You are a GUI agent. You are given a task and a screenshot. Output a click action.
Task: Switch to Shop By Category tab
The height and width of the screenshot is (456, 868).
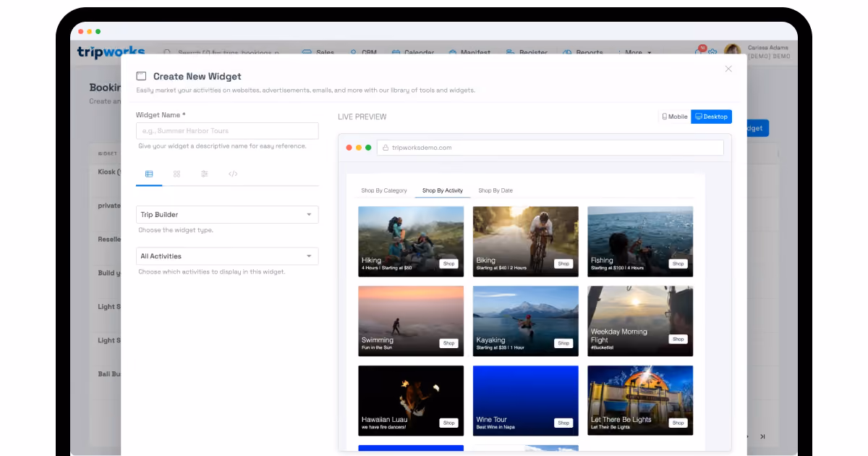(x=384, y=190)
